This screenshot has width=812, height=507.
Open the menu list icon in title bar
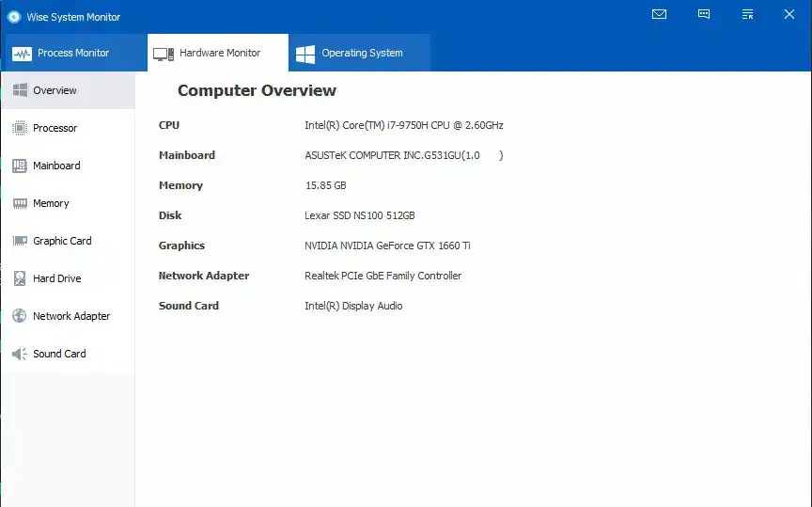click(x=747, y=14)
